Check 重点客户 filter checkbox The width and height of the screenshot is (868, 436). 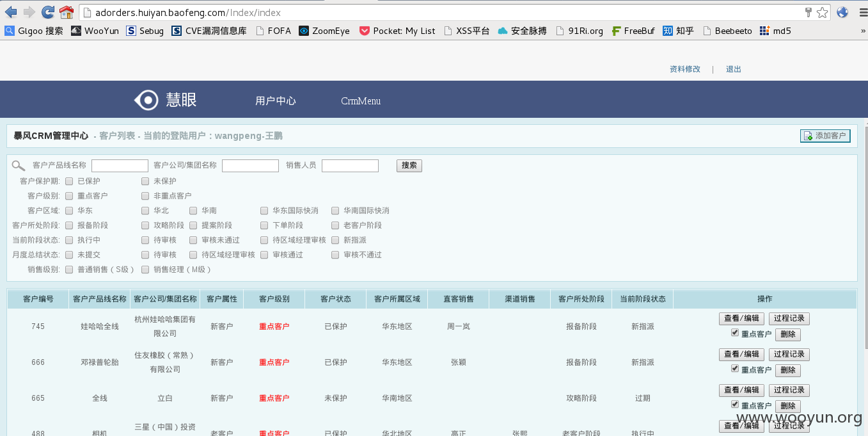point(69,196)
